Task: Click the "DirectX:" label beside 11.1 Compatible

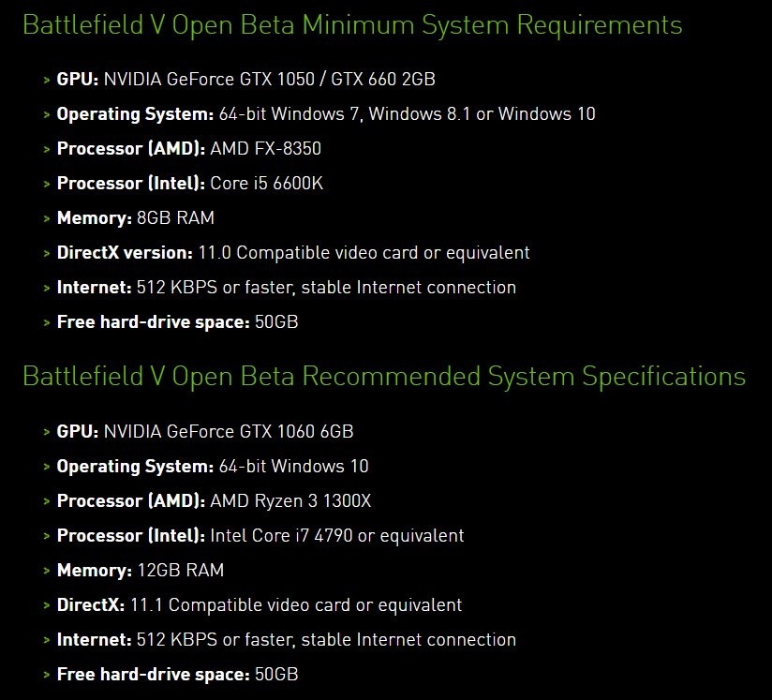Action: click(91, 605)
